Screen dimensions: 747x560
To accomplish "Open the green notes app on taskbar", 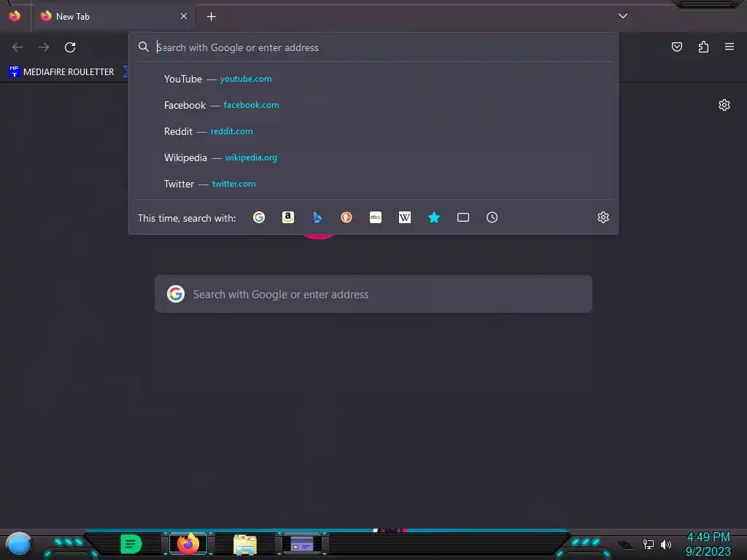I will (131, 544).
